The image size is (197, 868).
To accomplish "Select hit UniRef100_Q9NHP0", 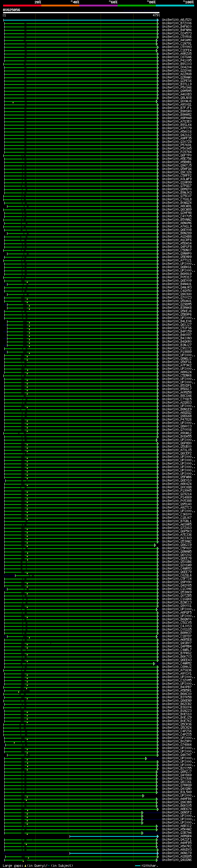I will pyautogui.click(x=177, y=253).
